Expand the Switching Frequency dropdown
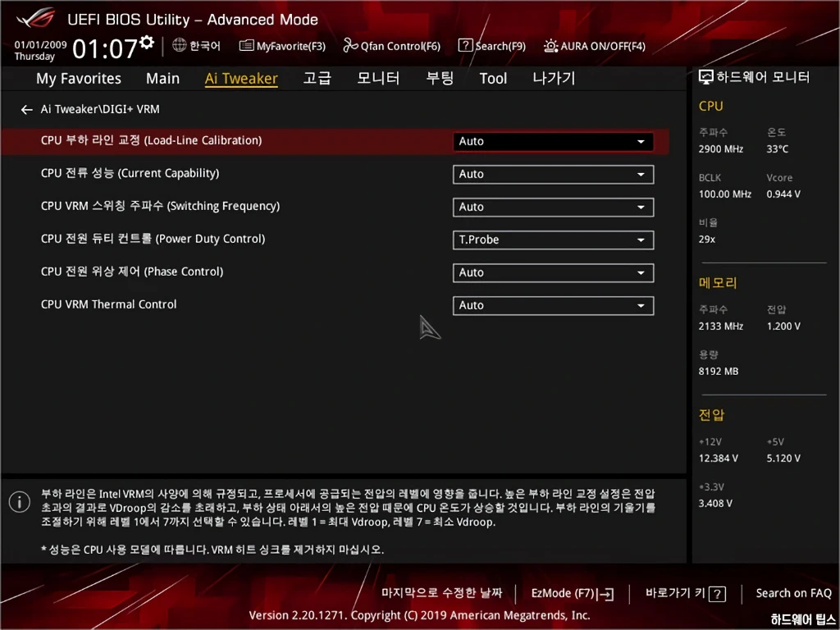This screenshot has height=630, width=840. pyautogui.click(x=553, y=208)
